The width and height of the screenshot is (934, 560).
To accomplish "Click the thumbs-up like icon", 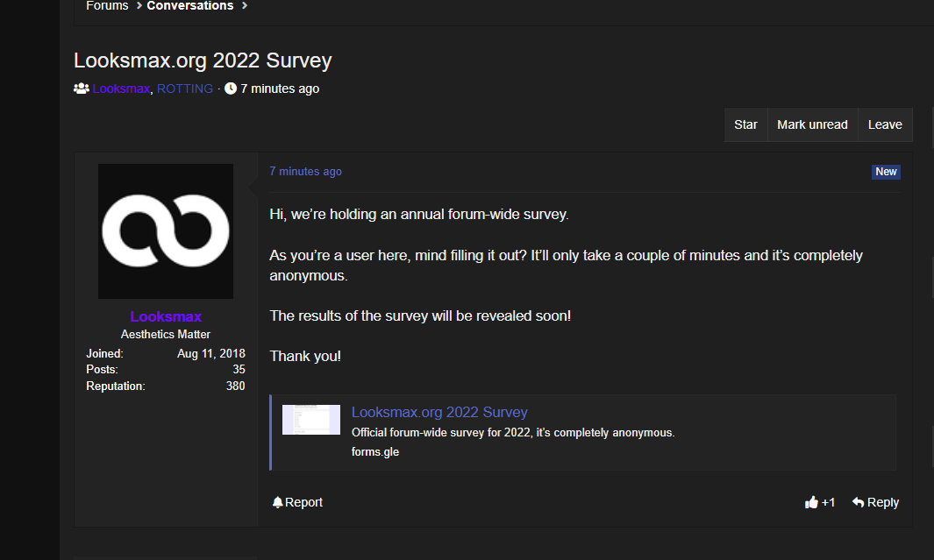I will tap(811, 502).
